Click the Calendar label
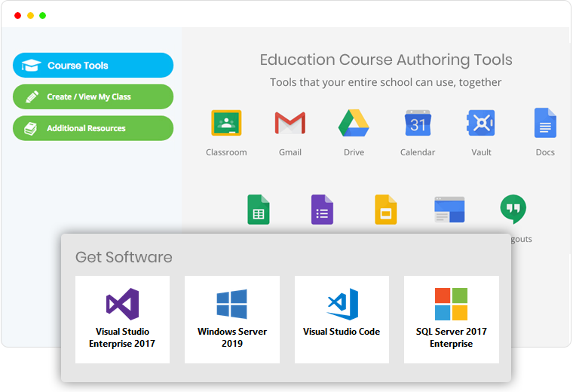Viewport: 573px width, 392px height. click(418, 152)
